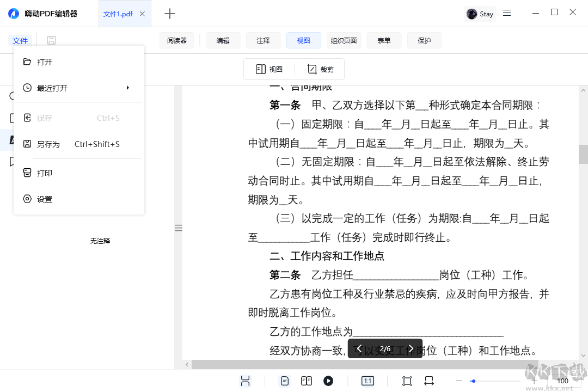Viewport: 588px width, 392px height.
Task: Click the 视图 layout tool button
Action: [269, 69]
